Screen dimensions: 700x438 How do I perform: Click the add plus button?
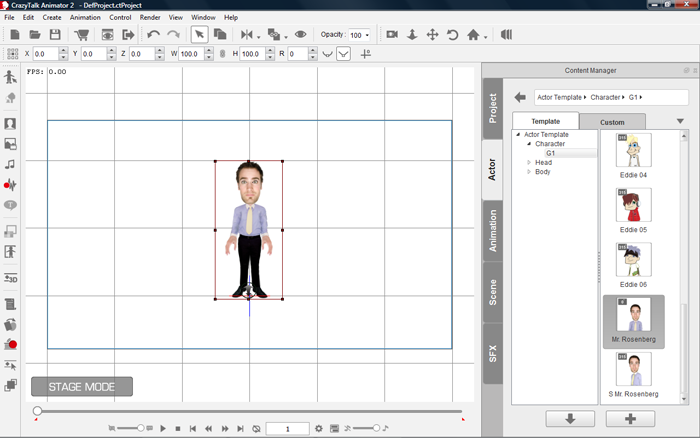coord(630,419)
